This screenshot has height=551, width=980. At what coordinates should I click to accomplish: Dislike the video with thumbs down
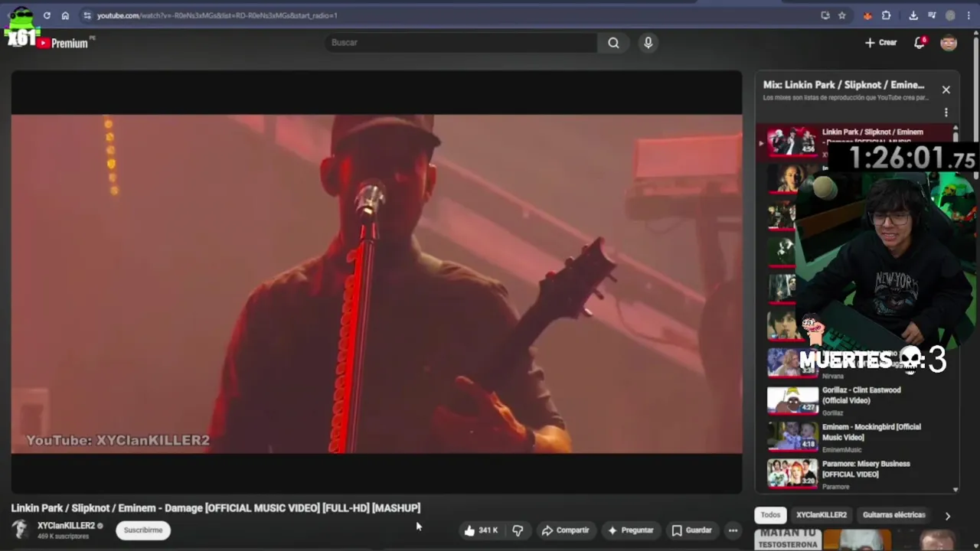[x=518, y=530]
